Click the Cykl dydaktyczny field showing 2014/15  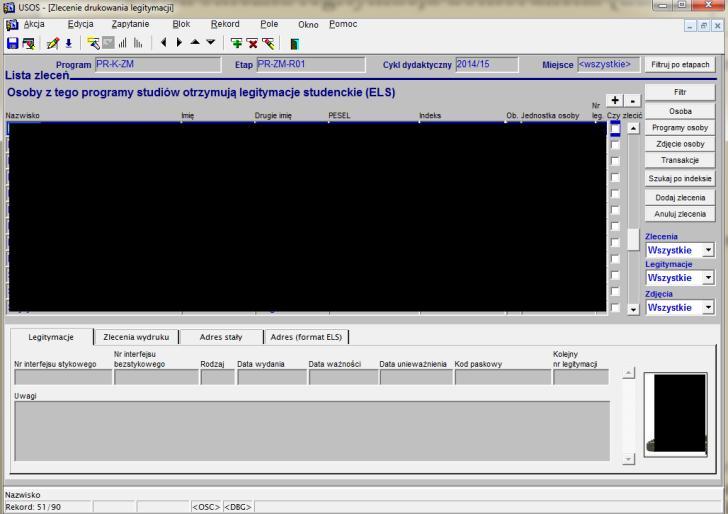tap(487, 65)
